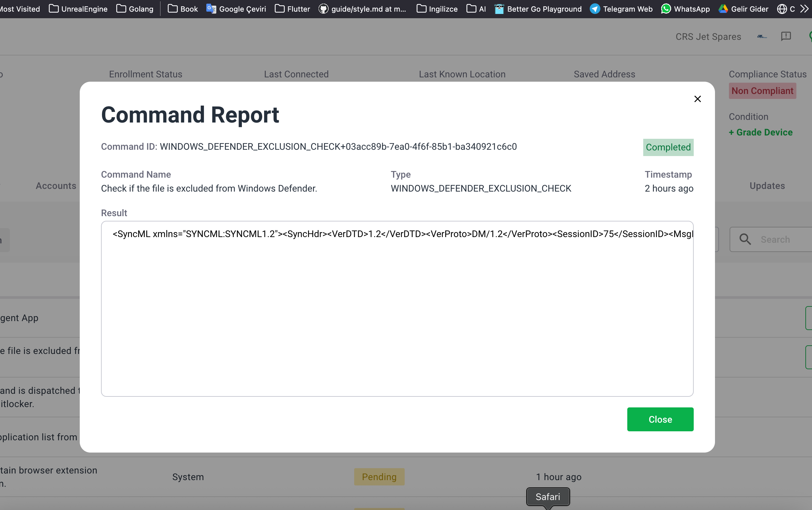The image size is (812, 510).
Task: Expand the UnrealEngine bookmarks folder
Action: tap(78, 9)
